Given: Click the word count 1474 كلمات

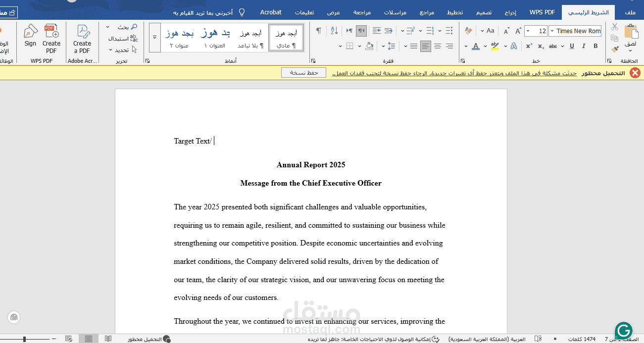Looking at the screenshot, I should pyautogui.click(x=582, y=339).
